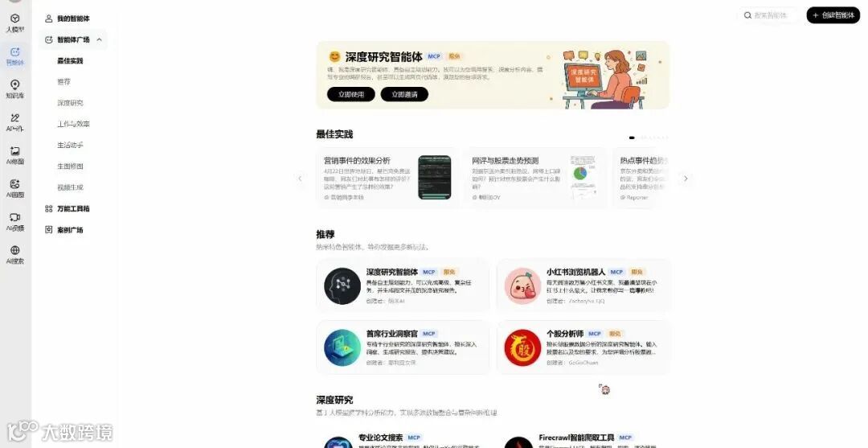Click the 创建智能体 button
The height and width of the screenshot is (448, 868).
click(x=833, y=15)
